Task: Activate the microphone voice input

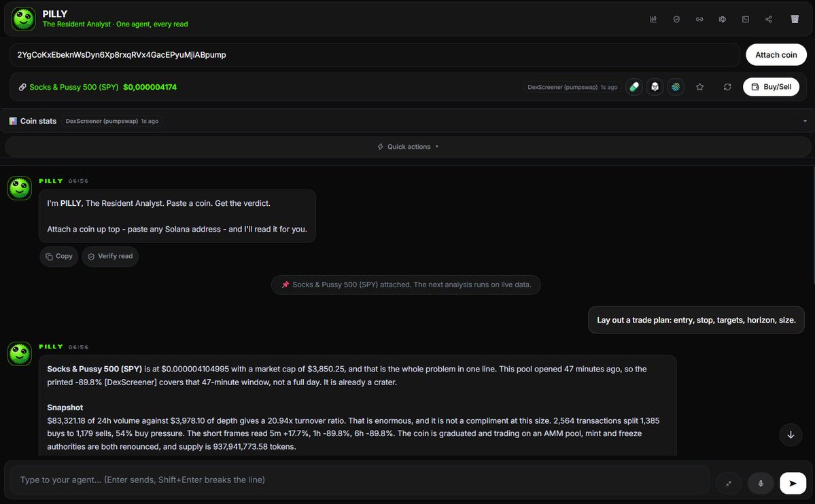Action: coord(761,483)
